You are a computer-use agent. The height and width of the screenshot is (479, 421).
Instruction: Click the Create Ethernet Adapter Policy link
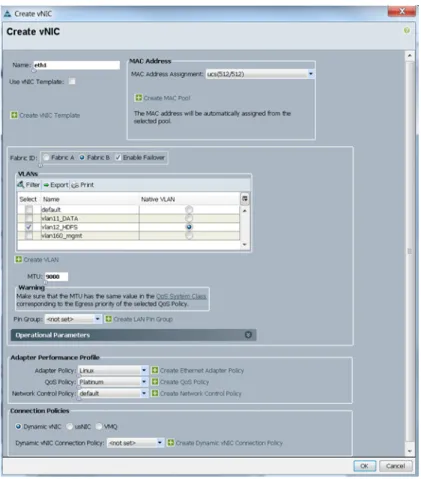coord(202,370)
